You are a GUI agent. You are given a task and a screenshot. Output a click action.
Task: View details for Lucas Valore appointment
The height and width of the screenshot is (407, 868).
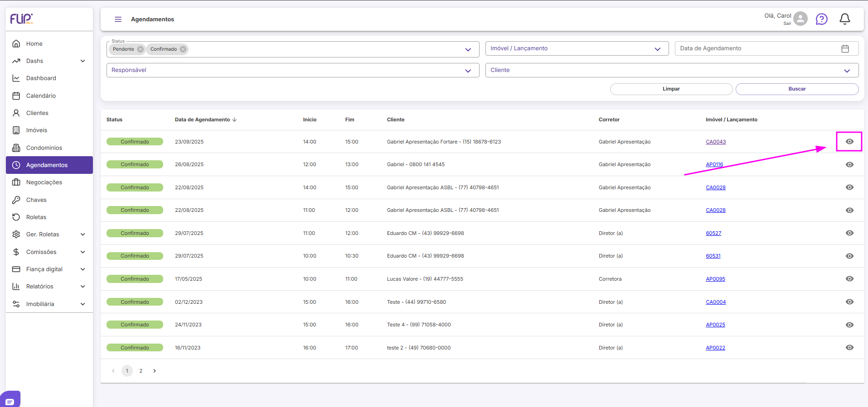click(849, 279)
